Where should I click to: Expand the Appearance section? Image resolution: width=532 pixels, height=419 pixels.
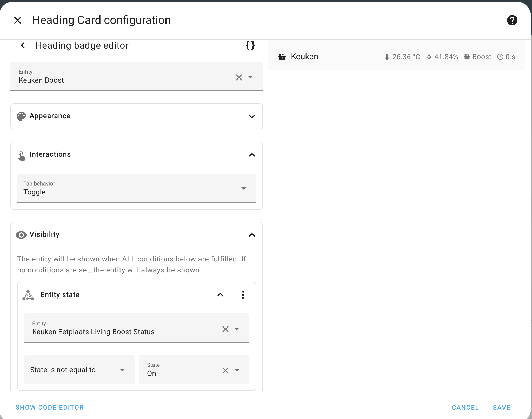pos(252,116)
